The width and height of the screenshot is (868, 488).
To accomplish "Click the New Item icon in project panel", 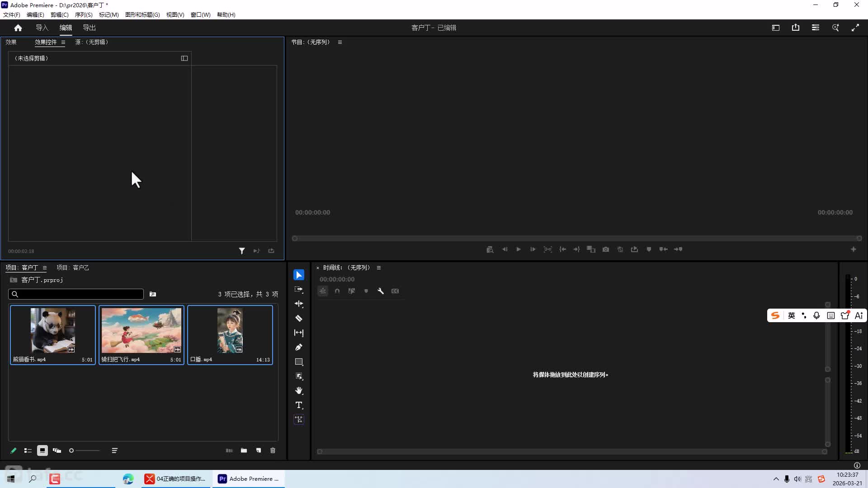I will point(259,450).
